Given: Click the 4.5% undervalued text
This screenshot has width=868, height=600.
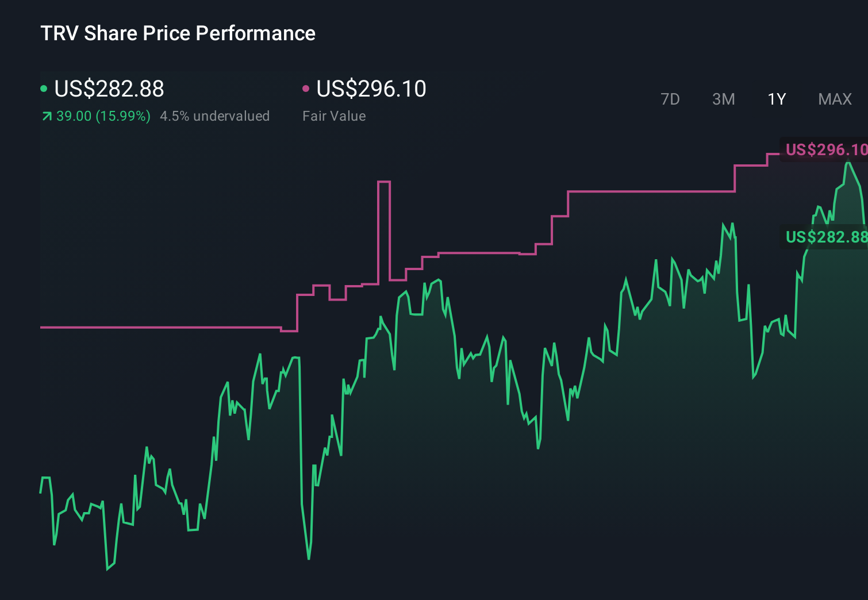Looking at the screenshot, I should point(214,116).
